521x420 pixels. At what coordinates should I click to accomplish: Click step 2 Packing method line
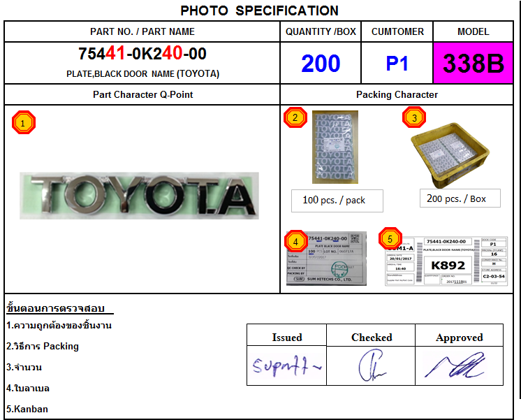pos(43,346)
